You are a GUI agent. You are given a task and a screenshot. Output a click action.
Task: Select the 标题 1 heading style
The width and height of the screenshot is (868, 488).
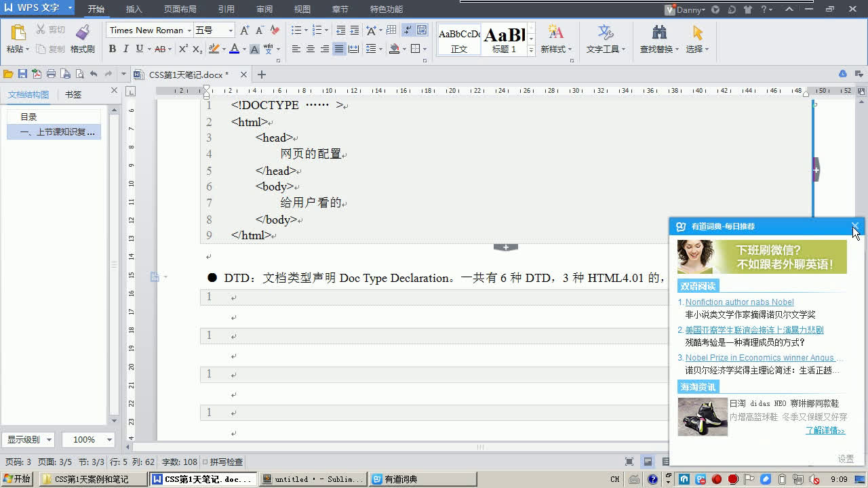505,39
